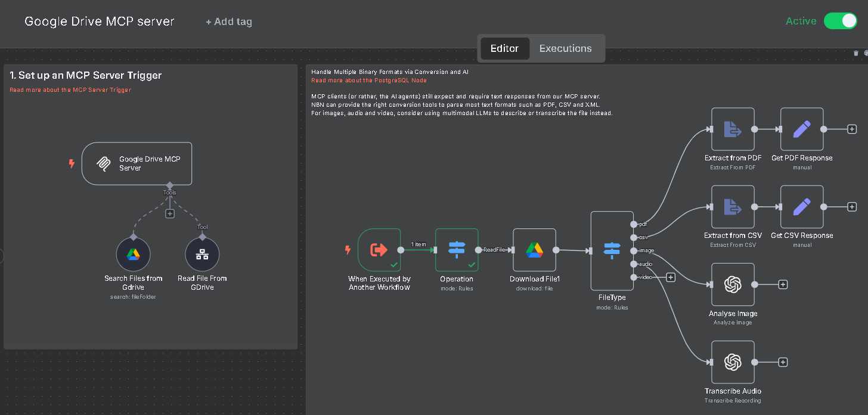
Task: Click the output connector of Download File1
Action: click(x=556, y=250)
